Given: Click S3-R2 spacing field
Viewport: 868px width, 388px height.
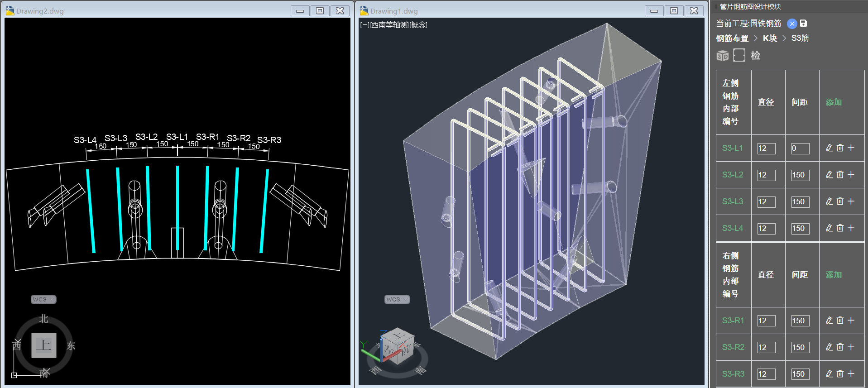Looking at the screenshot, I should (800, 348).
